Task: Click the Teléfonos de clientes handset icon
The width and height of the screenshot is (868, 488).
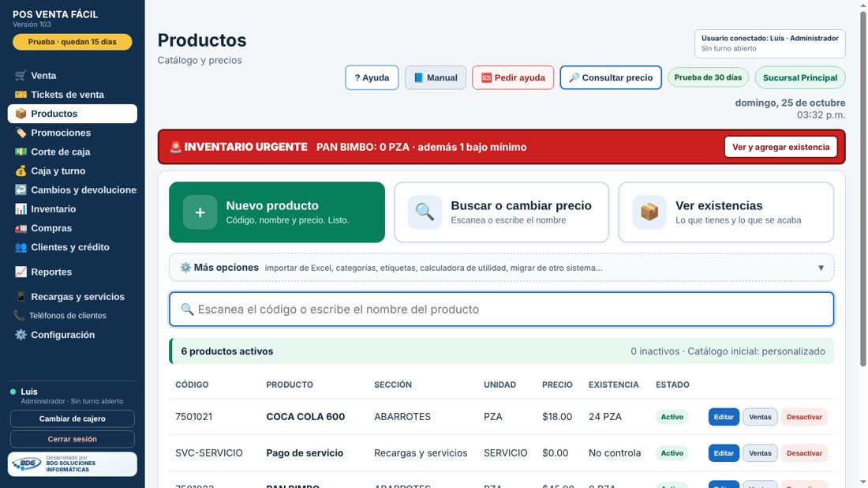Action: point(20,316)
